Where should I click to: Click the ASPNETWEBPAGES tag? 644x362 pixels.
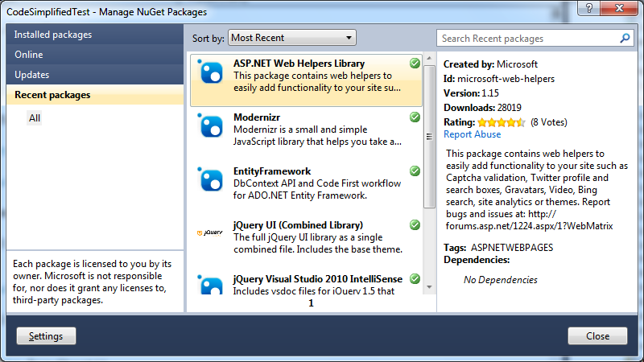click(512, 248)
